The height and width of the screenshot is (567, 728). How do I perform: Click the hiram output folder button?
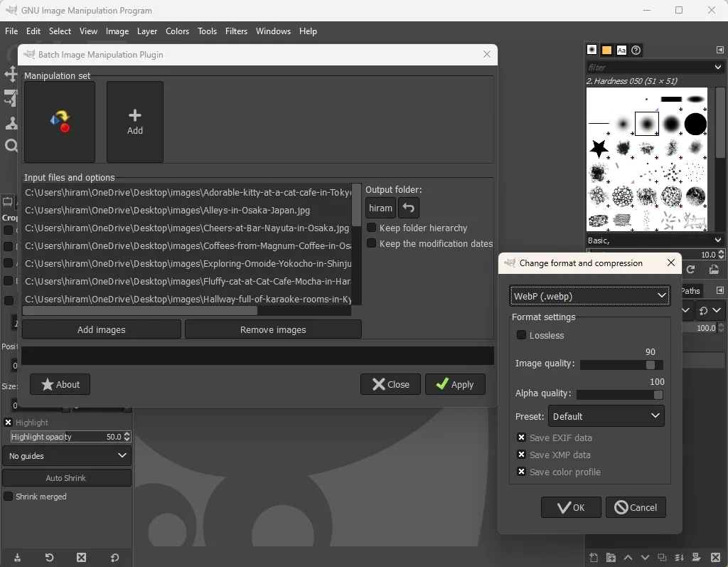click(x=381, y=208)
